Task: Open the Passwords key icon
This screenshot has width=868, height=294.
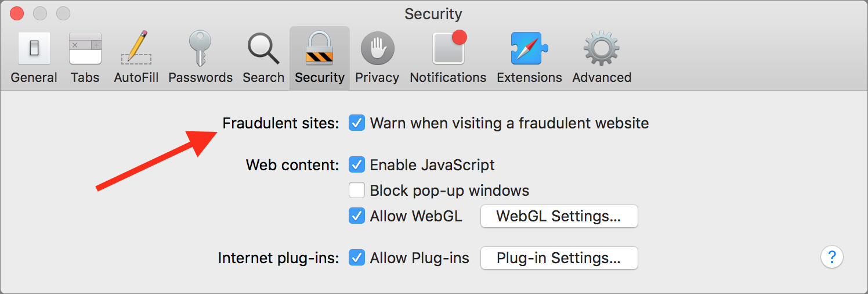Action: [x=200, y=49]
